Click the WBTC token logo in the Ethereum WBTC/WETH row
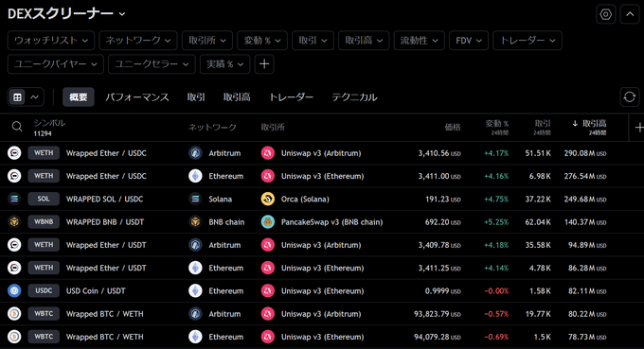The width and height of the screenshot is (644, 349). (14, 337)
